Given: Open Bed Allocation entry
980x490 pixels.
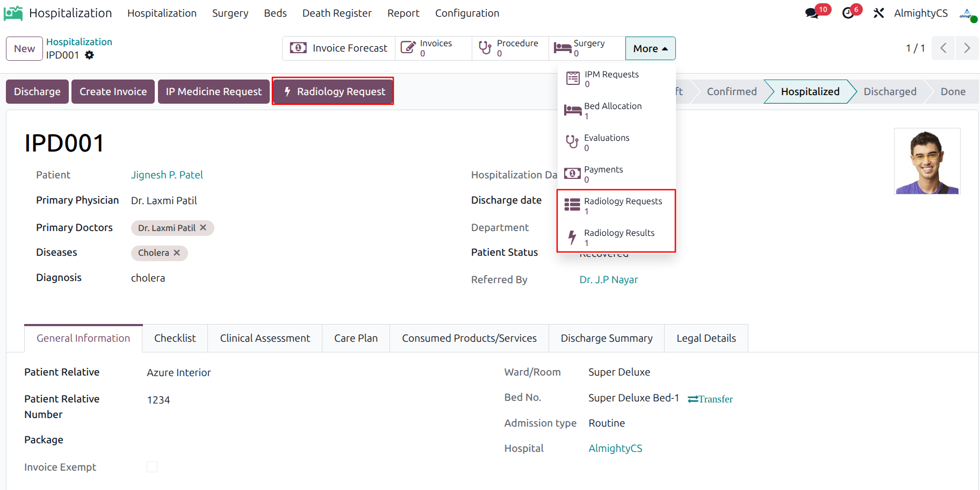Looking at the screenshot, I should 616,111.
